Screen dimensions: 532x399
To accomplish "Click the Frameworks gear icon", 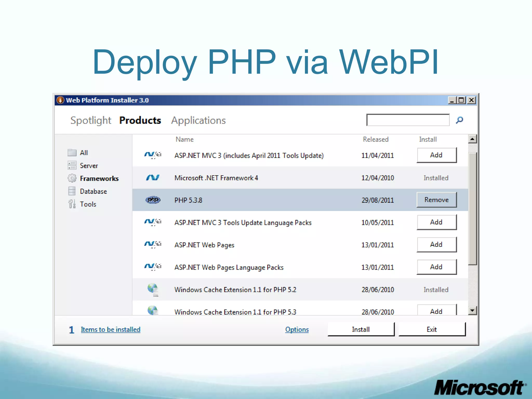I will click(72, 178).
